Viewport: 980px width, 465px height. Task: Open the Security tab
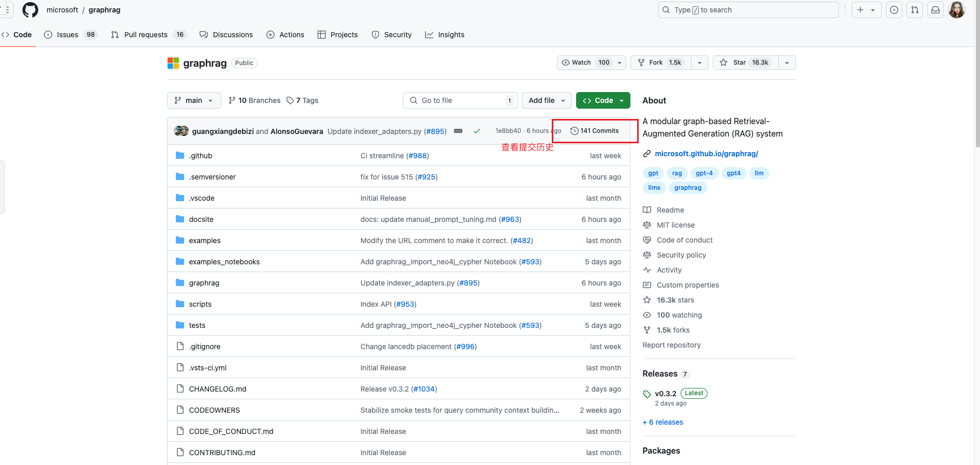pyautogui.click(x=392, y=35)
